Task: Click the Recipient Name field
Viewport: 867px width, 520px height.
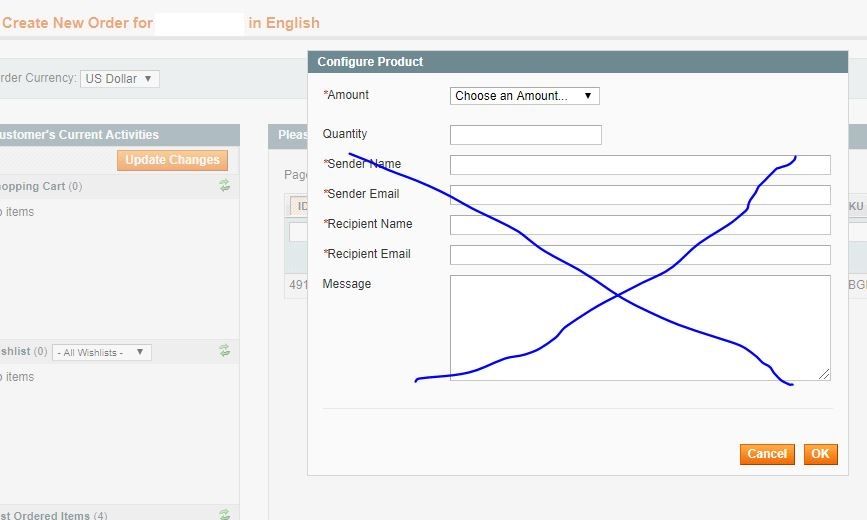Action: [640, 225]
